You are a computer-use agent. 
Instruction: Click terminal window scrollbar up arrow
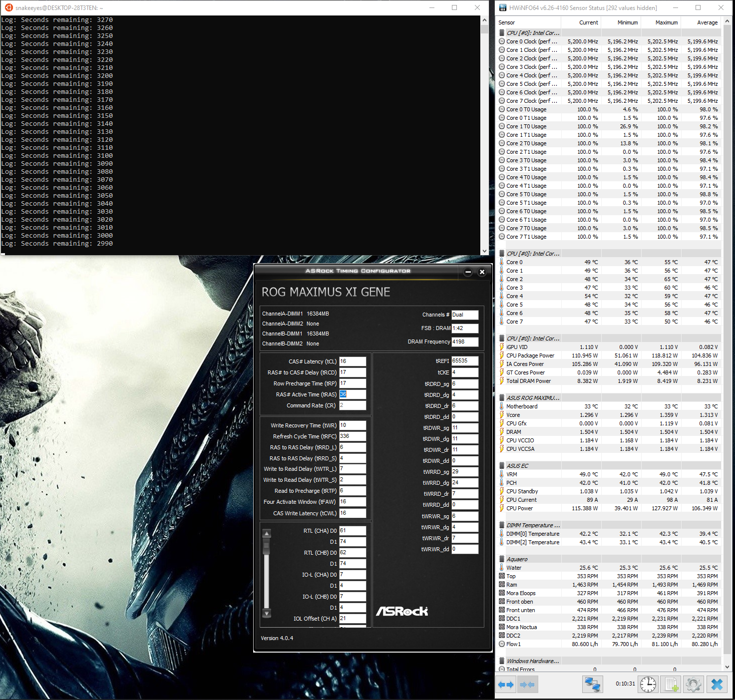[x=484, y=20]
